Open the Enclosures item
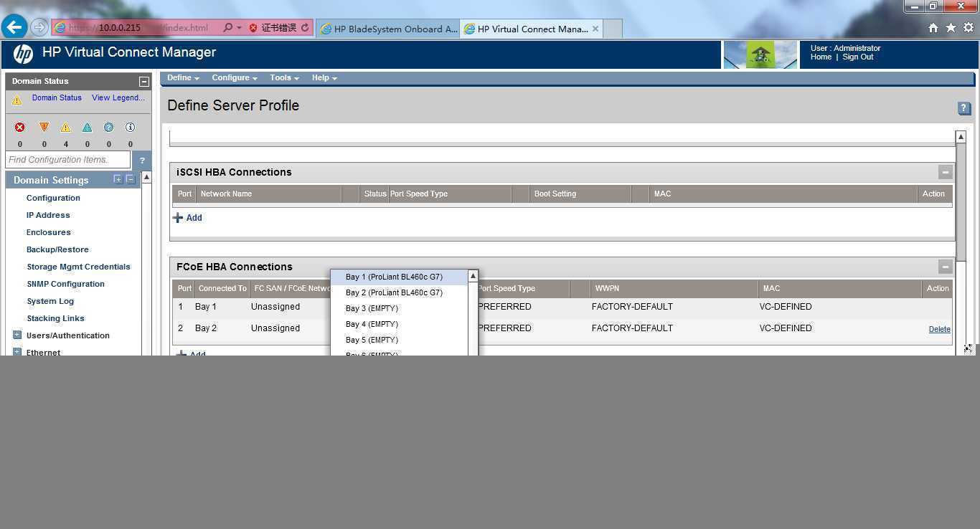The image size is (980, 529). click(x=48, y=232)
